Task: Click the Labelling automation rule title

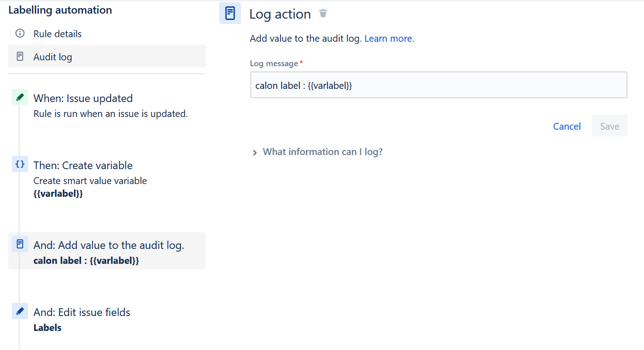Action: pyautogui.click(x=60, y=10)
